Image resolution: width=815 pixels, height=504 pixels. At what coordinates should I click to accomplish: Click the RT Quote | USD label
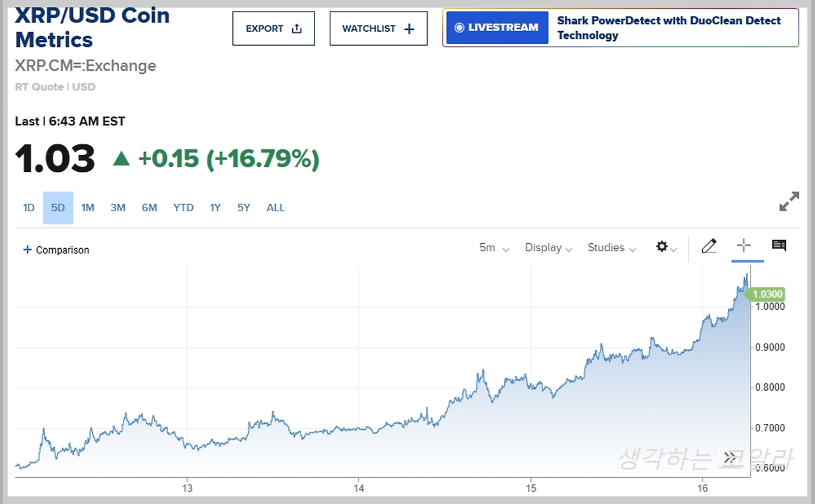click(55, 87)
